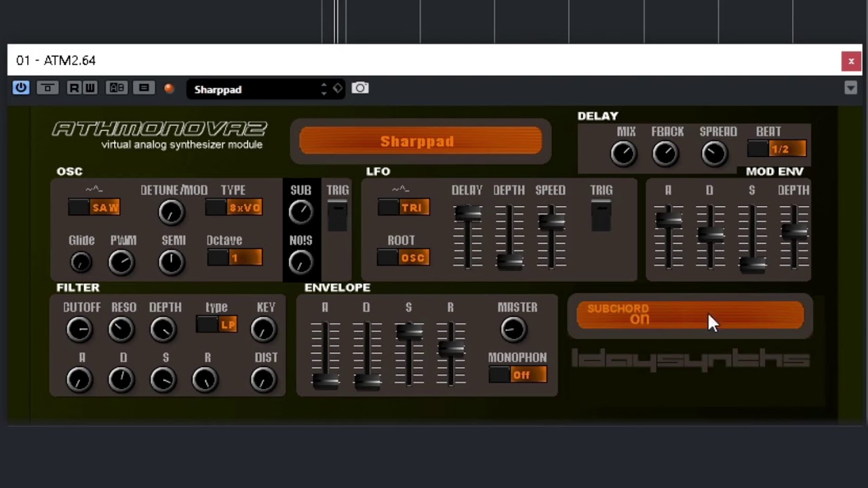Screen dimensions: 868x488
Task: Adjust the SUB oscillator knob
Action: pyautogui.click(x=300, y=212)
